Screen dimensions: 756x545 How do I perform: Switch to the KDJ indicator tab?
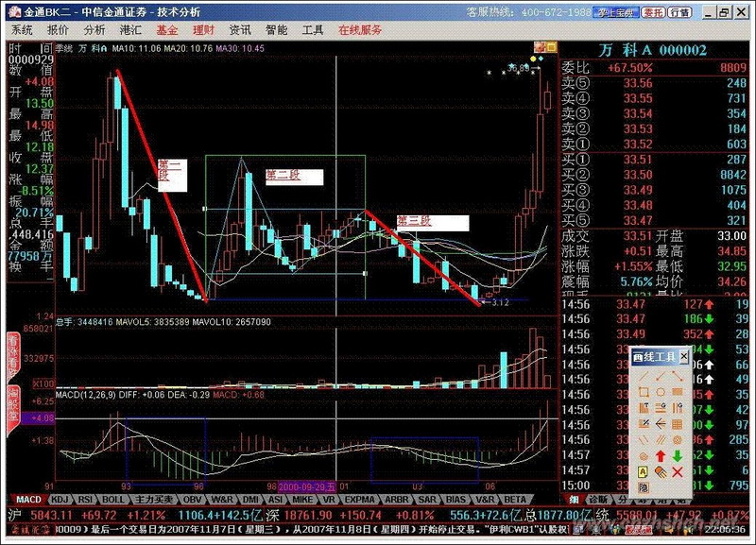(60, 499)
